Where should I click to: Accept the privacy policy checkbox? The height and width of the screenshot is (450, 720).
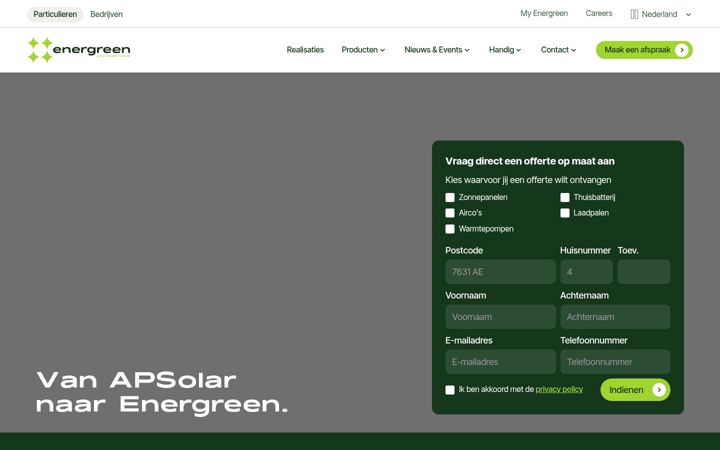click(450, 390)
